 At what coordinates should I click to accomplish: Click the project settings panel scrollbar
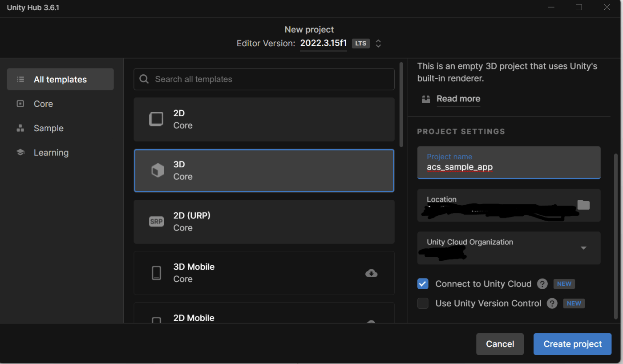tap(616, 236)
